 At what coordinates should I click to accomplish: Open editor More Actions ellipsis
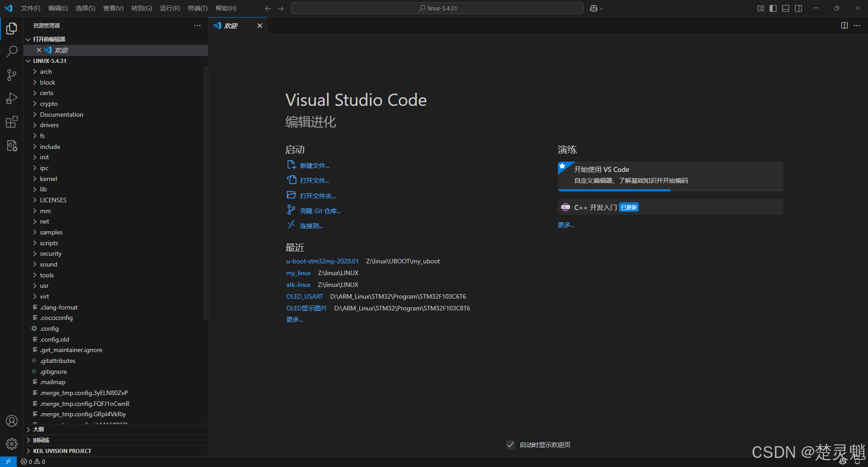(857, 25)
